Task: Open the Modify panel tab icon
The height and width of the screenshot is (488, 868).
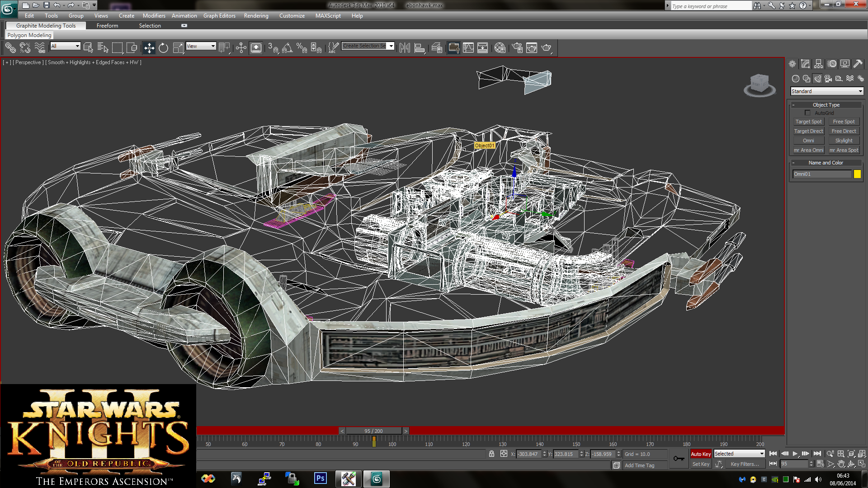Action: pyautogui.click(x=805, y=64)
